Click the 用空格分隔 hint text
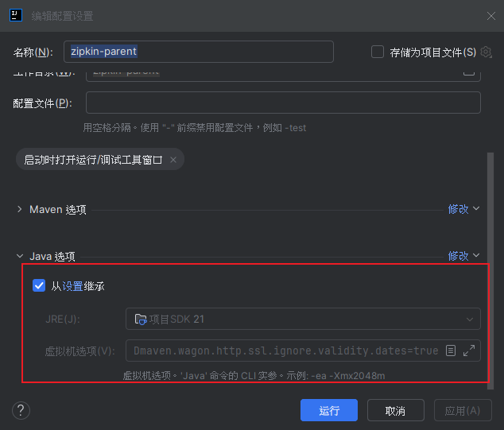504x430 pixels. click(195, 128)
